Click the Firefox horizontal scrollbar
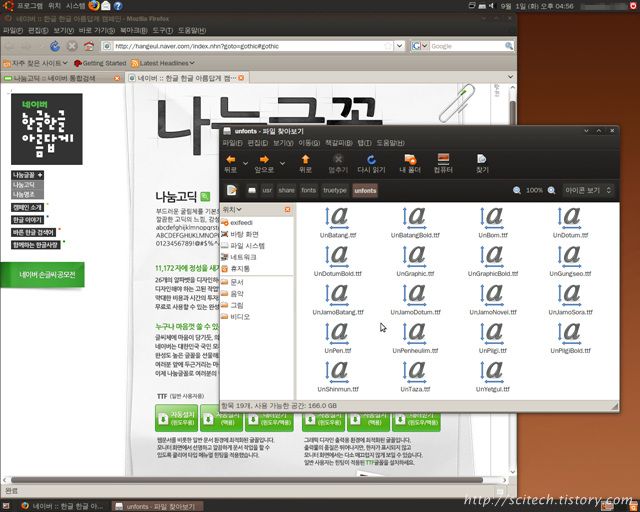 tap(246, 480)
